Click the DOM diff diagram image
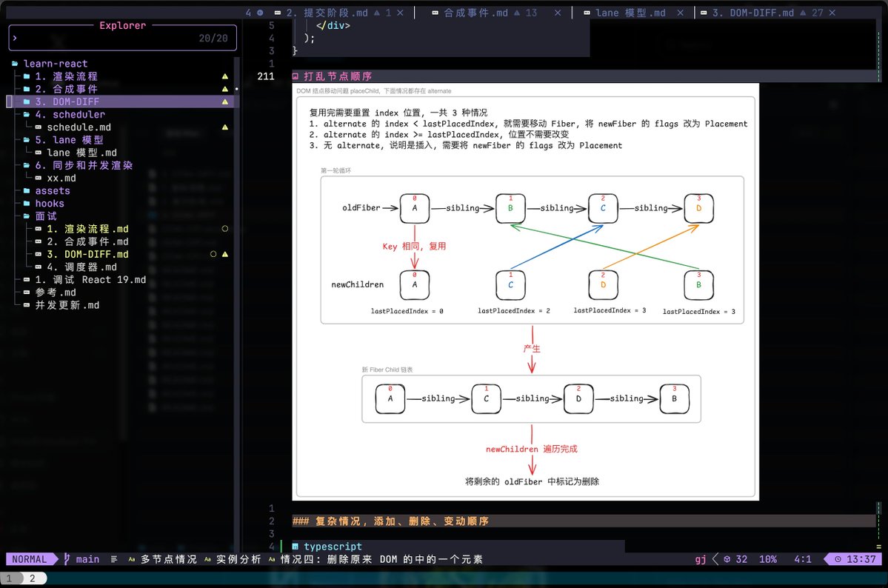The image size is (888, 588). point(526,292)
